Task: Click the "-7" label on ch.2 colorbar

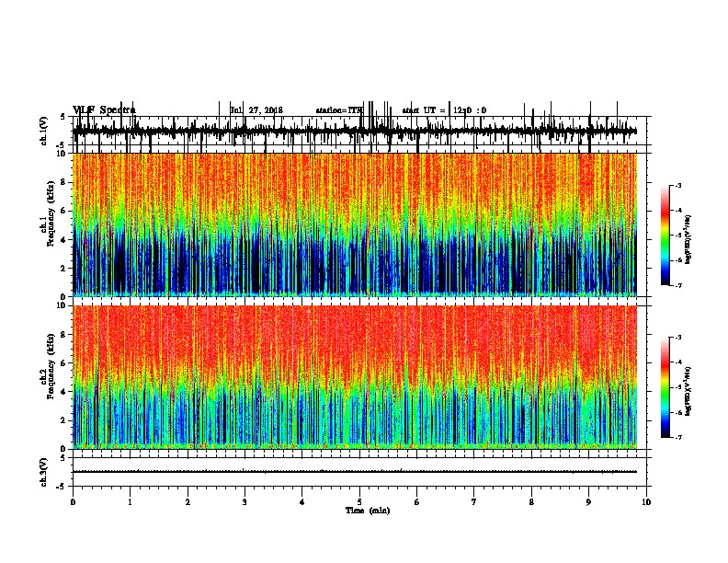Action: (x=677, y=437)
